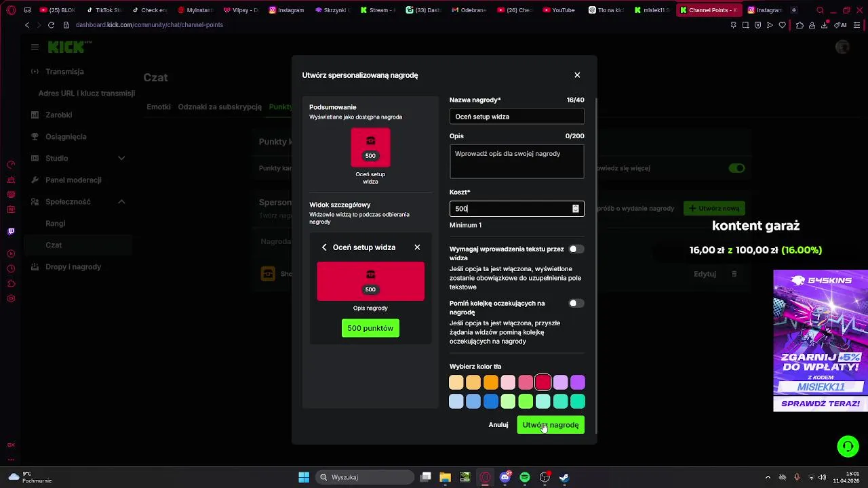Open new browser tab with plus

point(794,10)
